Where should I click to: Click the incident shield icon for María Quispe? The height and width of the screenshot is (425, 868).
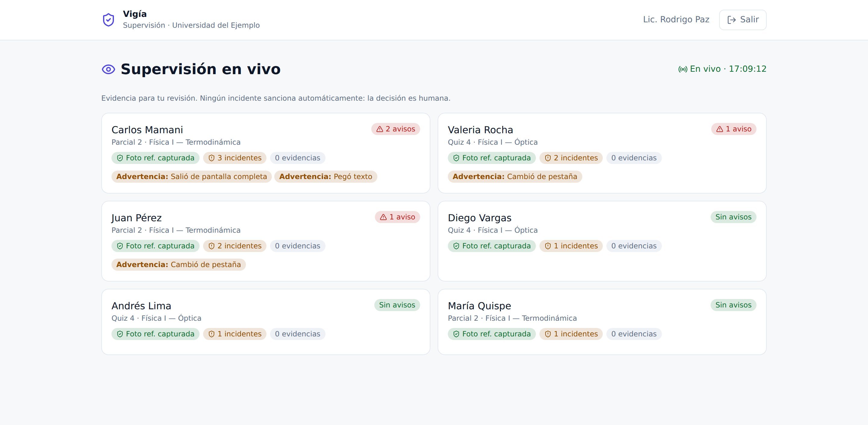(x=548, y=334)
